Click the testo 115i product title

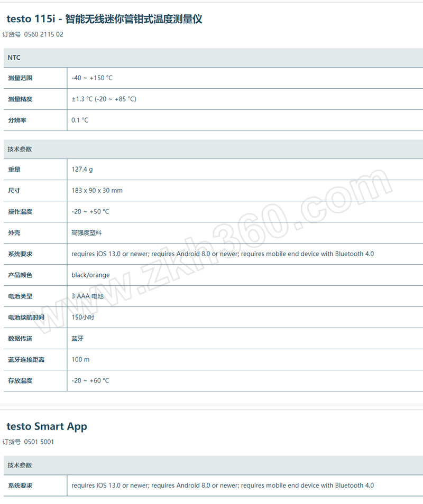(104, 19)
